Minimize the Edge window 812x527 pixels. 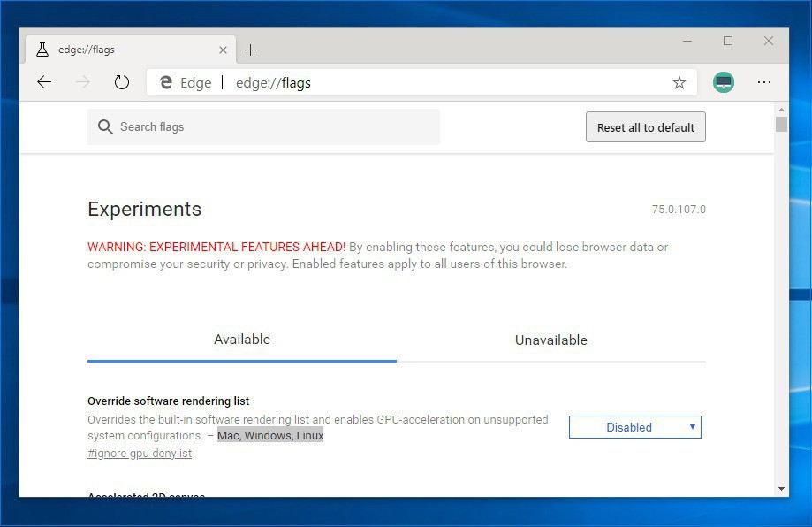coord(687,41)
